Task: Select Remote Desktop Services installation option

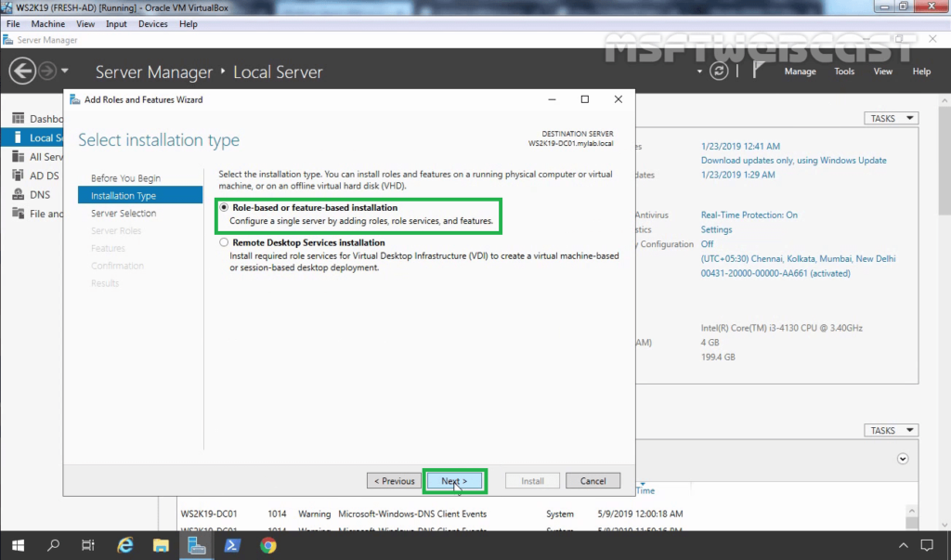Action: [224, 242]
